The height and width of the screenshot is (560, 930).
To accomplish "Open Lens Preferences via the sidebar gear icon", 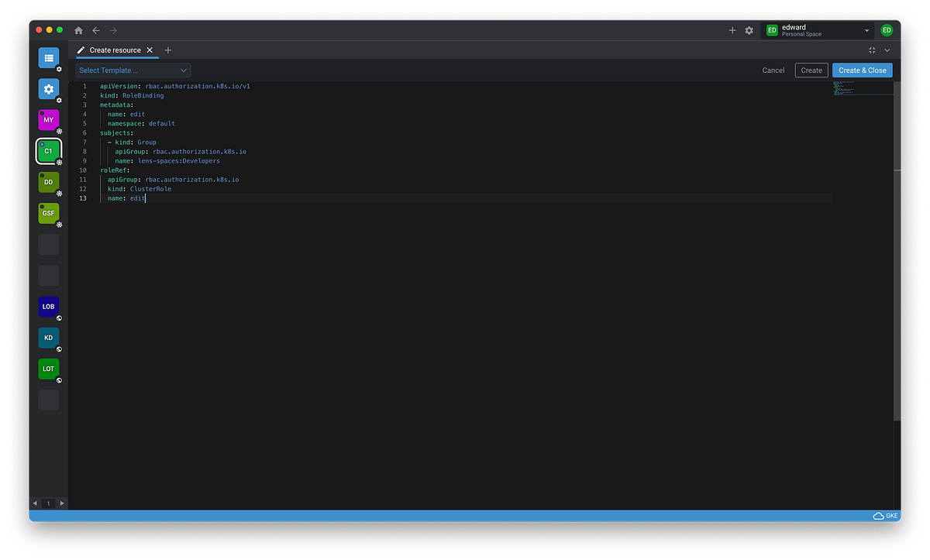I will tap(48, 88).
